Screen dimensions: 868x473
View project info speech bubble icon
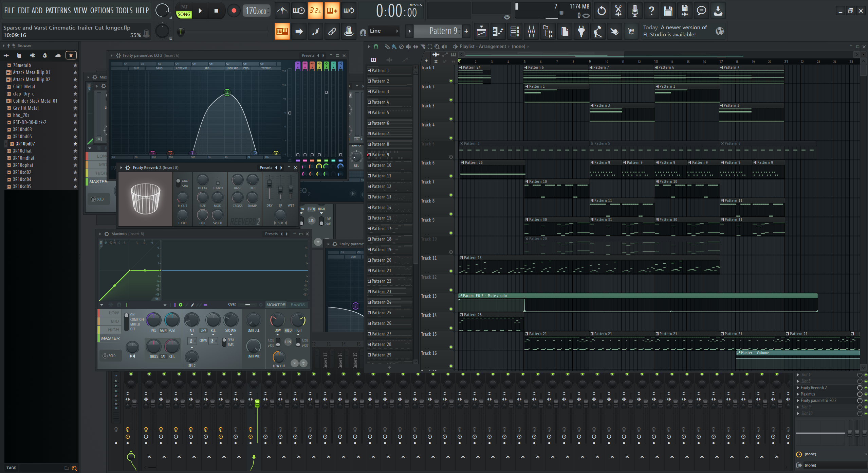pyautogui.click(x=701, y=11)
